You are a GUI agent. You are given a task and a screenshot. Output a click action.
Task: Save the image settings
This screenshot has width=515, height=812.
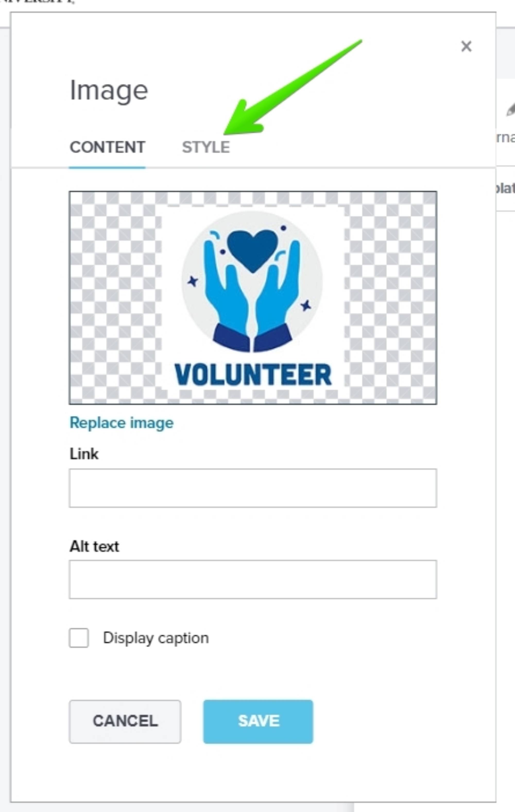tap(258, 721)
